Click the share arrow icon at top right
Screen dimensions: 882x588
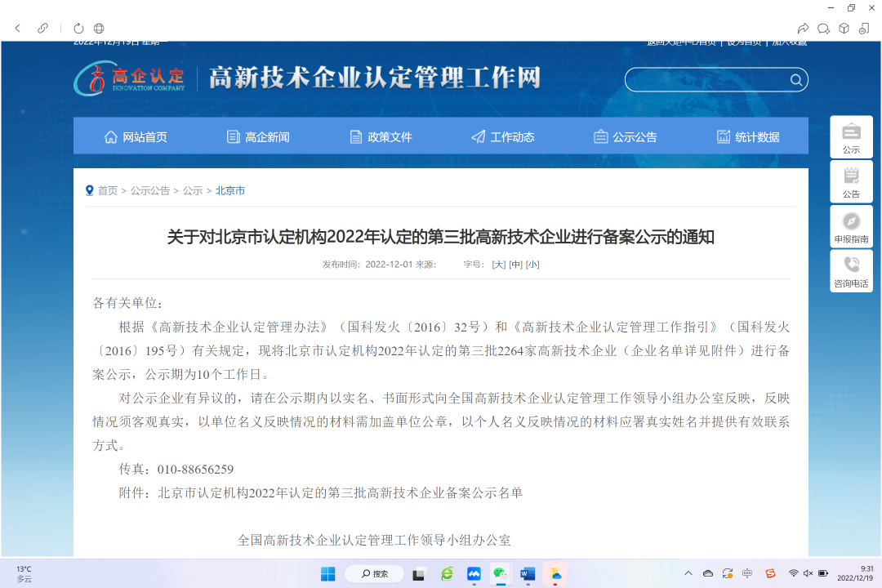click(803, 29)
